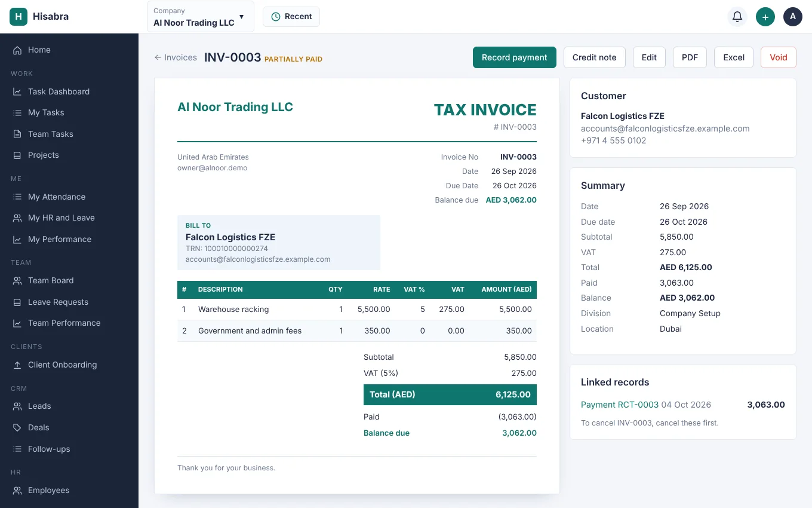Go to Employees page
This screenshot has width=812, height=508.
point(69,491)
